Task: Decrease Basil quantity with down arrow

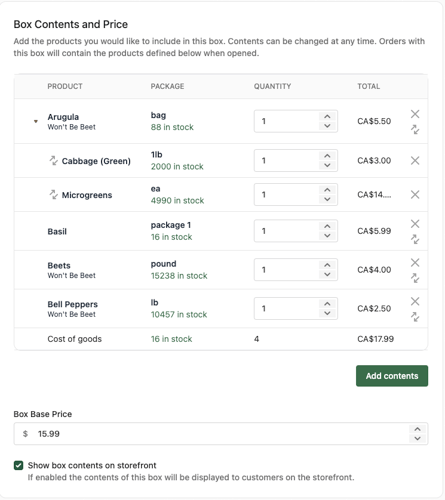Action: pos(327,236)
